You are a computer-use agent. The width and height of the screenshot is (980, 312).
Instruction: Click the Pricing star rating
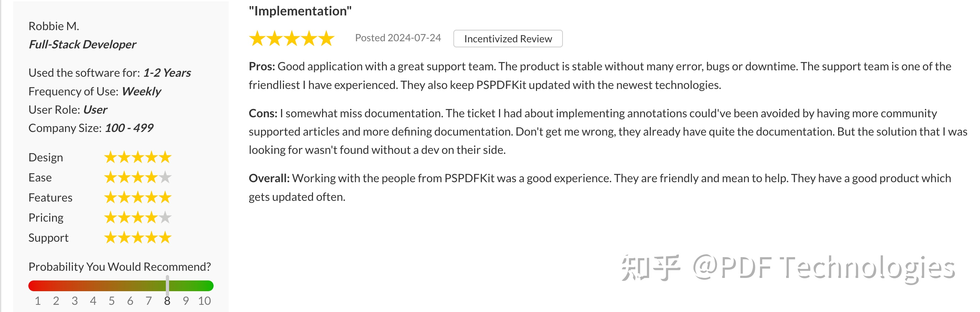point(138,218)
